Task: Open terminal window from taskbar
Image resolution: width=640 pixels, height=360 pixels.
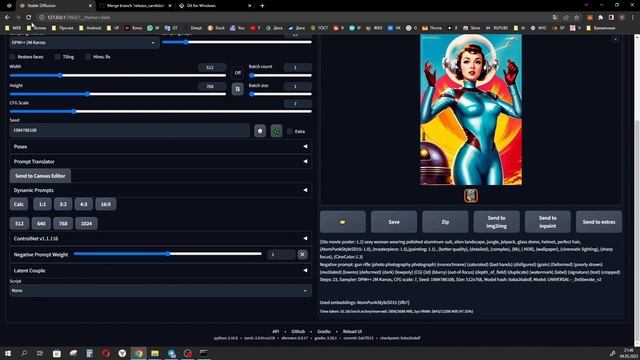Action: (204, 353)
